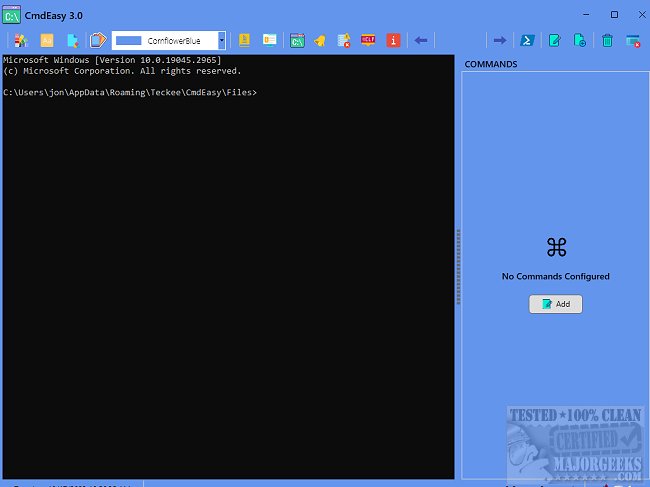Click the 'Microsoft Windows [Version' line

click(x=112, y=60)
